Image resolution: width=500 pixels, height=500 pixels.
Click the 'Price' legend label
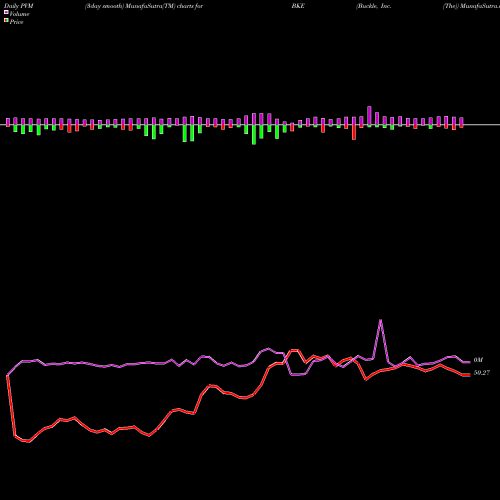click(x=16, y=22)
